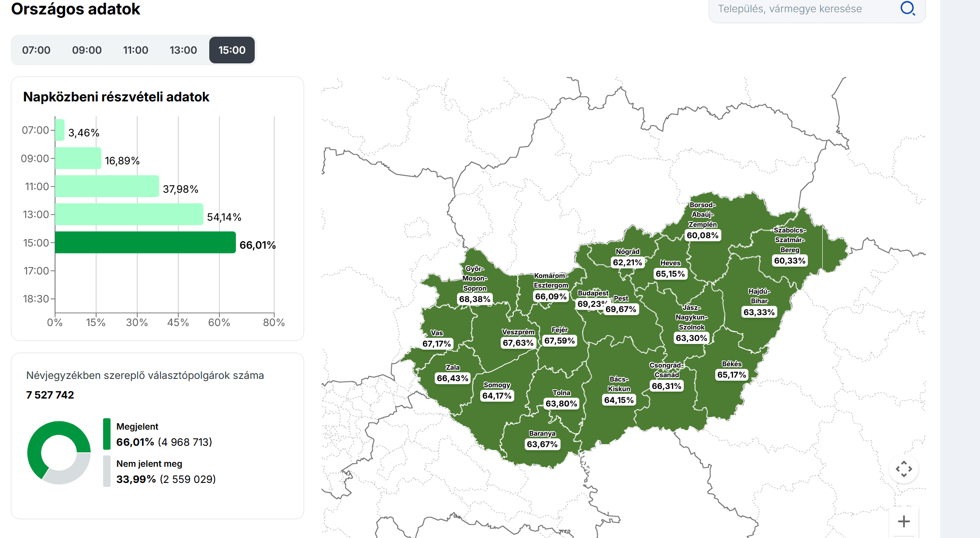The height and width of the screenshot is (538, 980).
Task: Switch to the 13:00 time tab
Action: (x=183, y=50)
